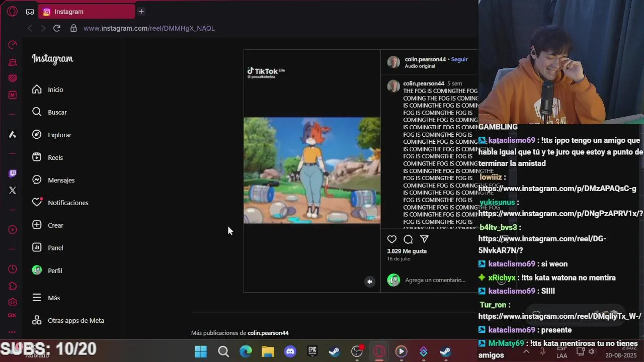Open Notificaciones heart in sidebar
644x362 pixels.
60,203
